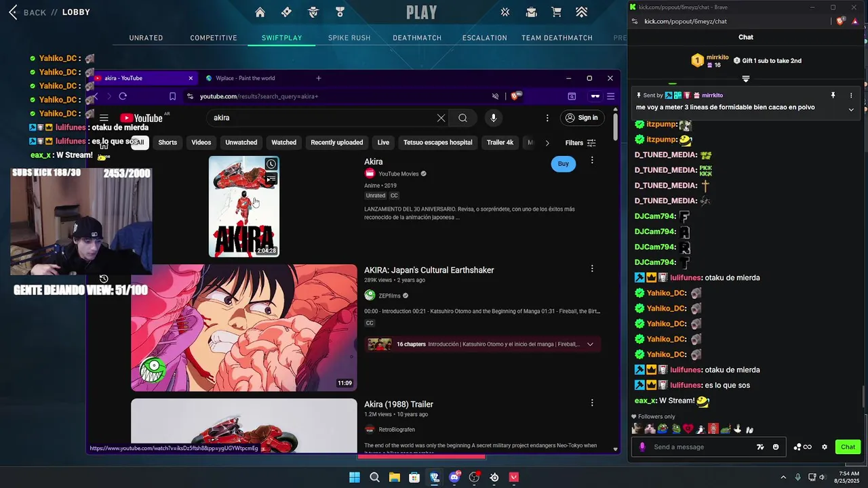Select the Escalation game mode

tap(485, 38)
